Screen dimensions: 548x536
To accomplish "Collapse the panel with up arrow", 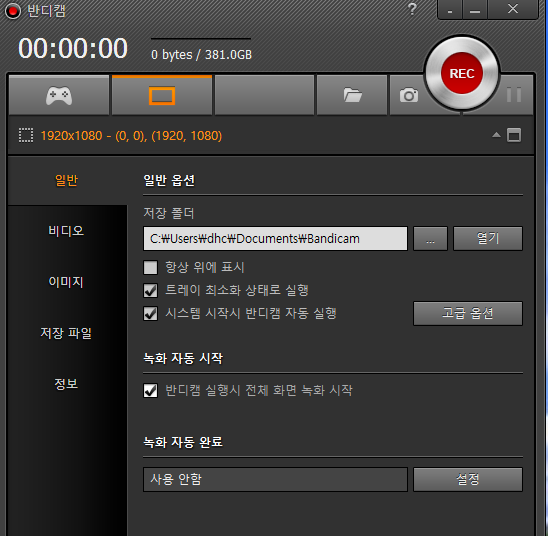I will 496,135.
